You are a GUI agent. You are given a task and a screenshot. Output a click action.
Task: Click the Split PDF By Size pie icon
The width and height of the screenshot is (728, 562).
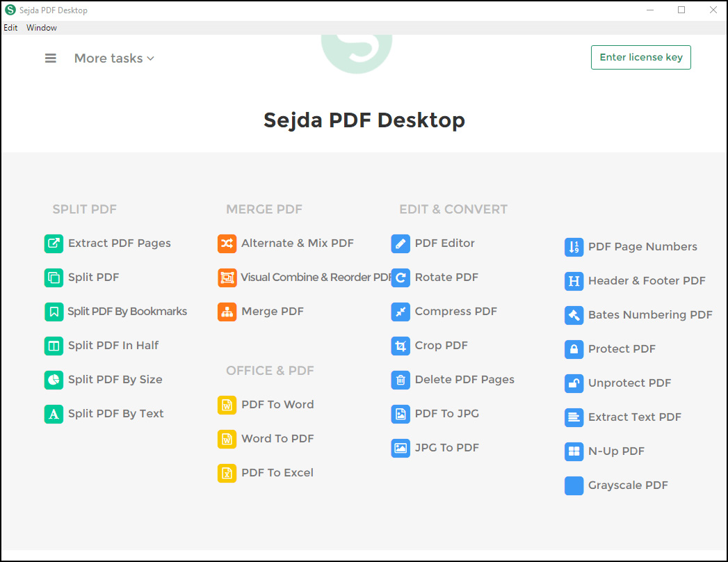(x=54, y=380)
